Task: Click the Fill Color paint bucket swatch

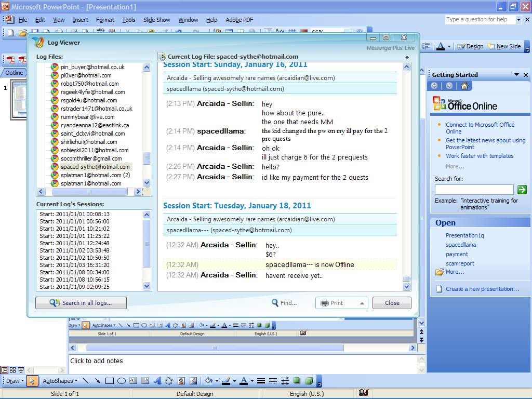Action: [208, 381]
